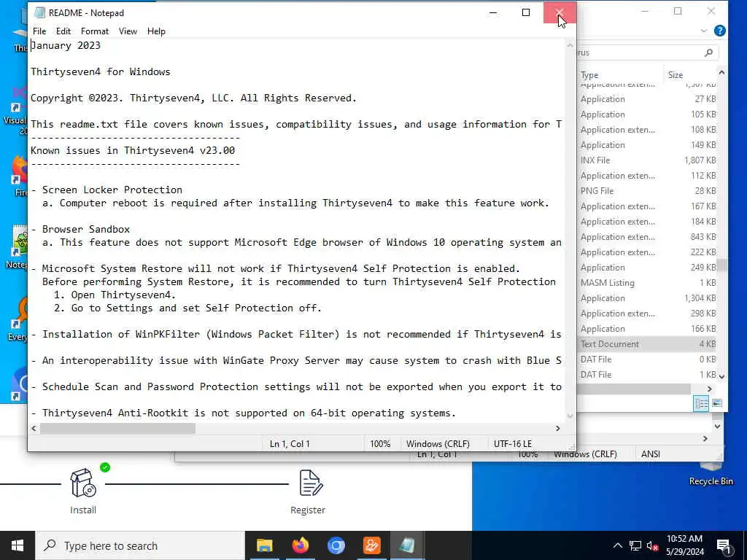Click the 'Browser Sandbox' line in README
The width and height of the screenshot is (747, 560).
[86, 229]
